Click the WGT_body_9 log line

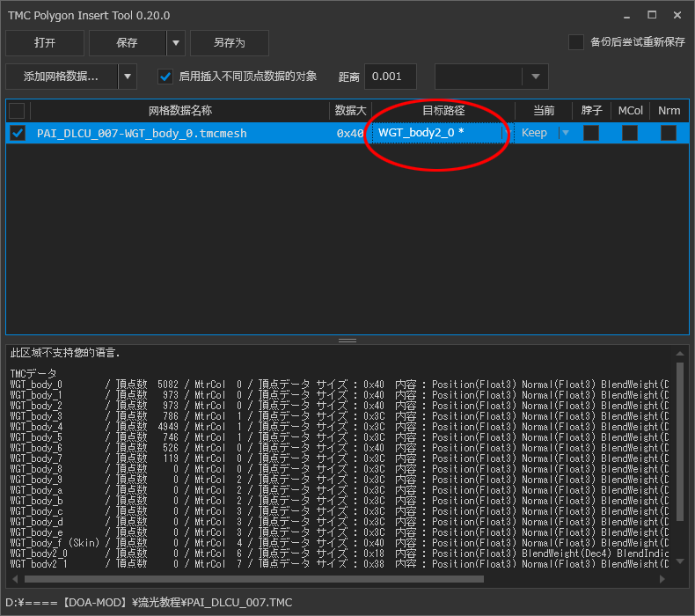click(x=339, y=480)
